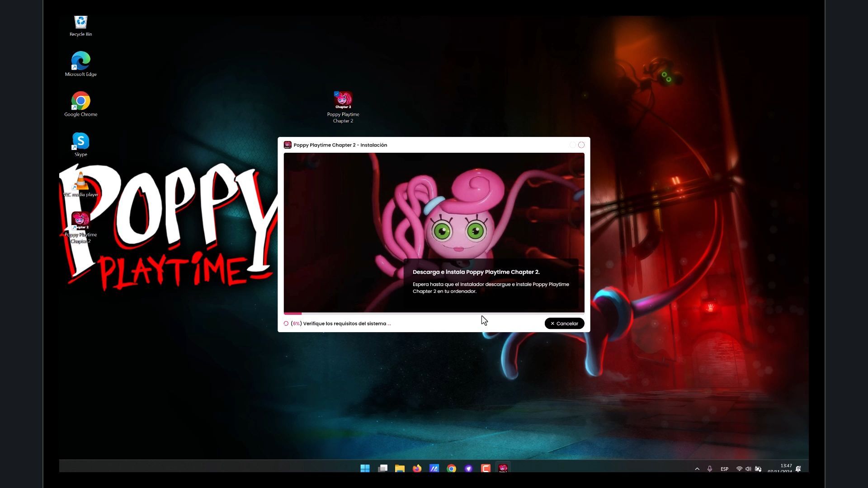
Task: Open the volume speaker tray icon
Action: pyautogui.click(x=748, y=469)
